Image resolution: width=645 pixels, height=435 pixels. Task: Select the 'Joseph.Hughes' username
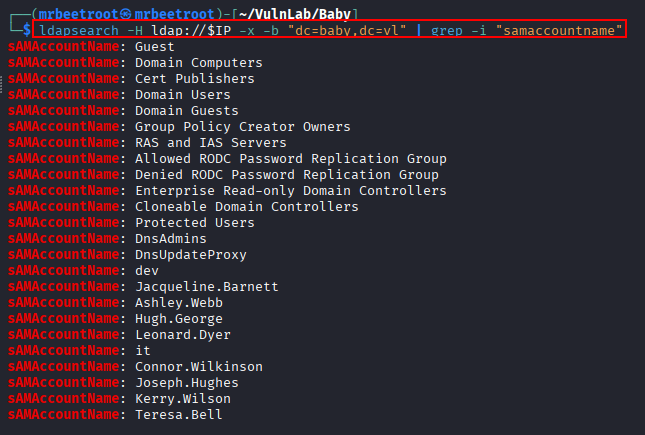point(187,383)
